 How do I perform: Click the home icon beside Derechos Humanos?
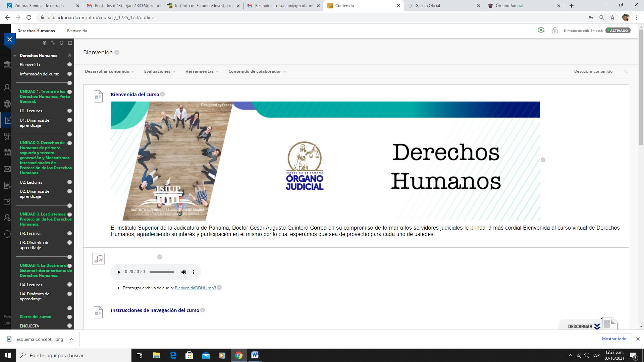69,55
